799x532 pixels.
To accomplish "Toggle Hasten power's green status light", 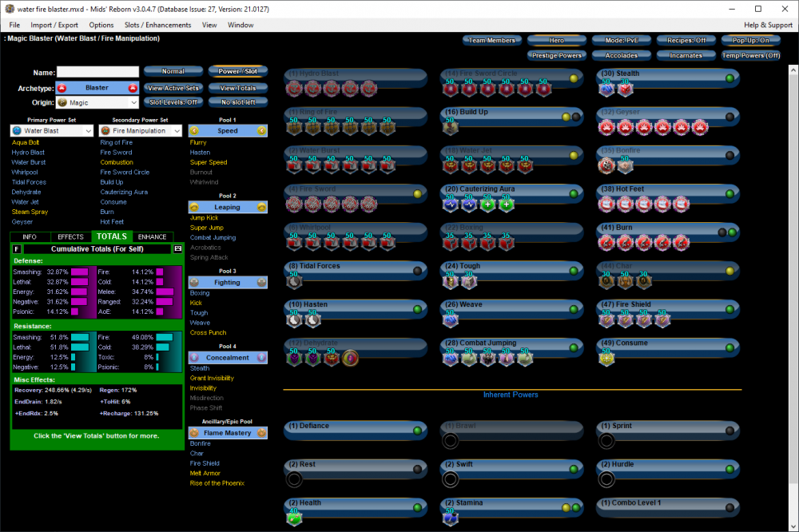I will [416, 309].
